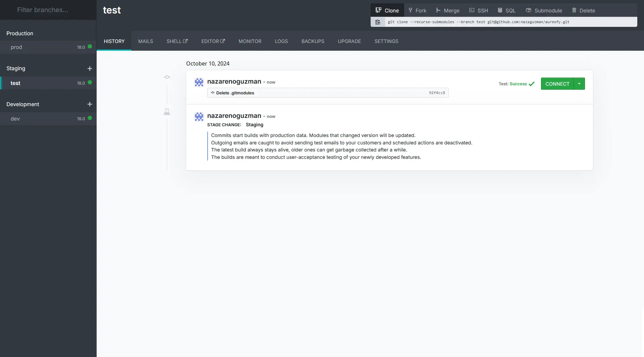Image resolution: width=644 pixels, height=357 pixels.
Task: Click the Test Success checkmark icon
Action: click(532, 84)
